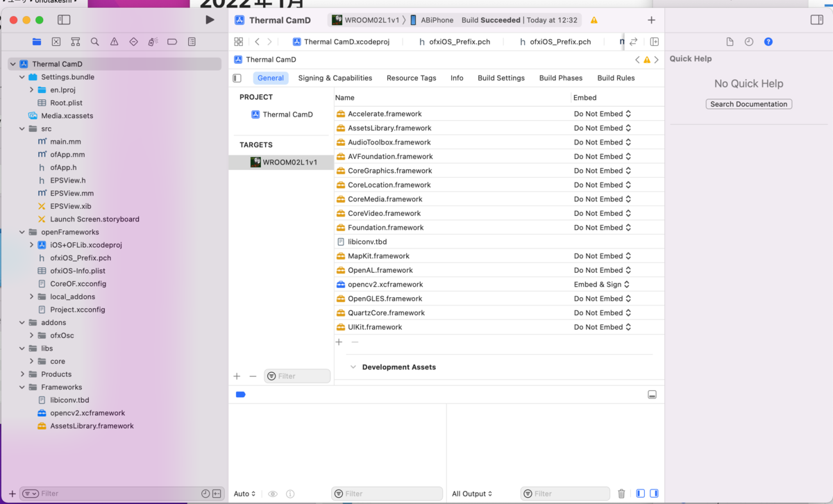Select EPSView.xib in the navigator
833x504 pixels.
70,206
